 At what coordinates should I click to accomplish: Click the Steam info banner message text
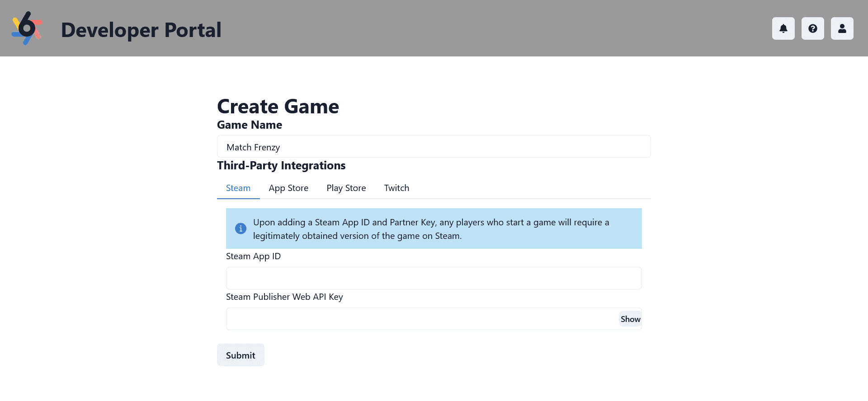tap(430, 229)
